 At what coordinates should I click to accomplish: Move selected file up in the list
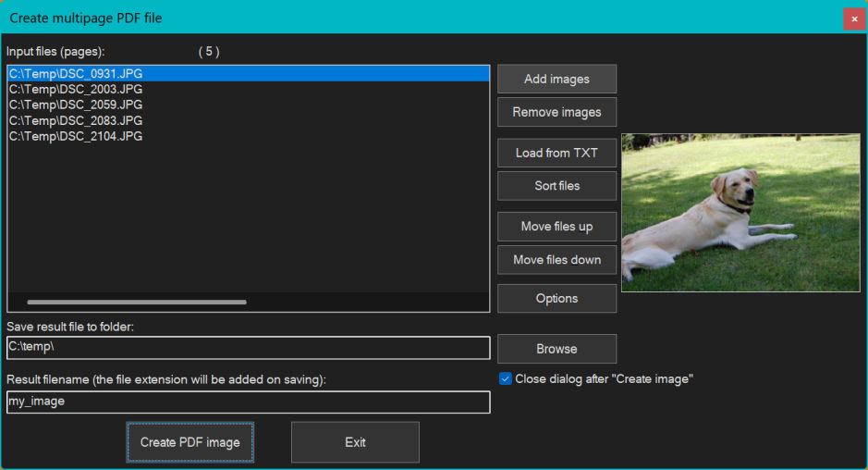coord(556,227)
